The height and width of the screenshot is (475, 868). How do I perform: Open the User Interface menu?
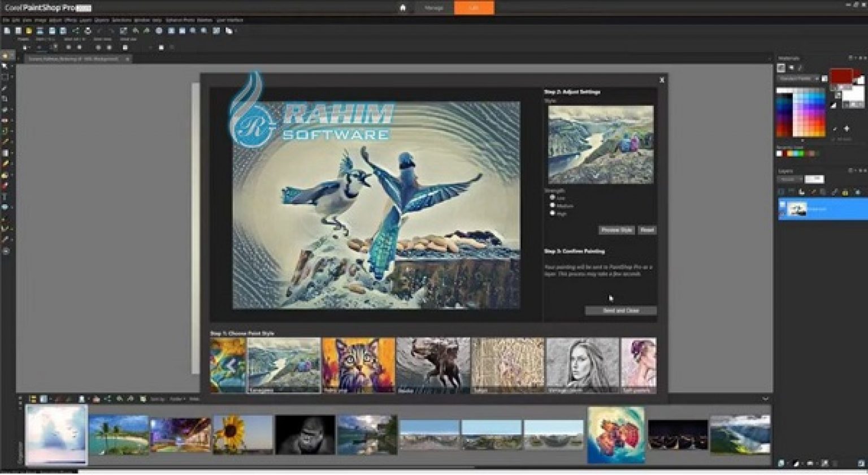[230, 20]
